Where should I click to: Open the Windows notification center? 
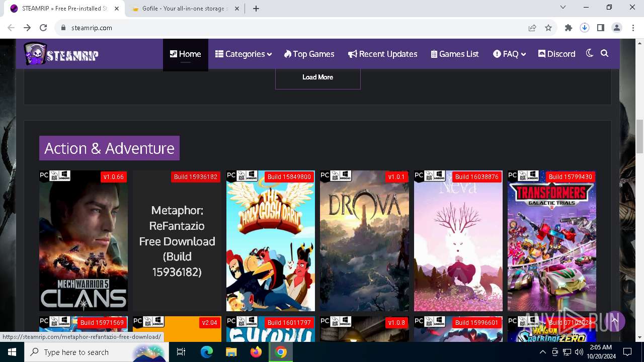pyautogui.click(x=627, y=352)
